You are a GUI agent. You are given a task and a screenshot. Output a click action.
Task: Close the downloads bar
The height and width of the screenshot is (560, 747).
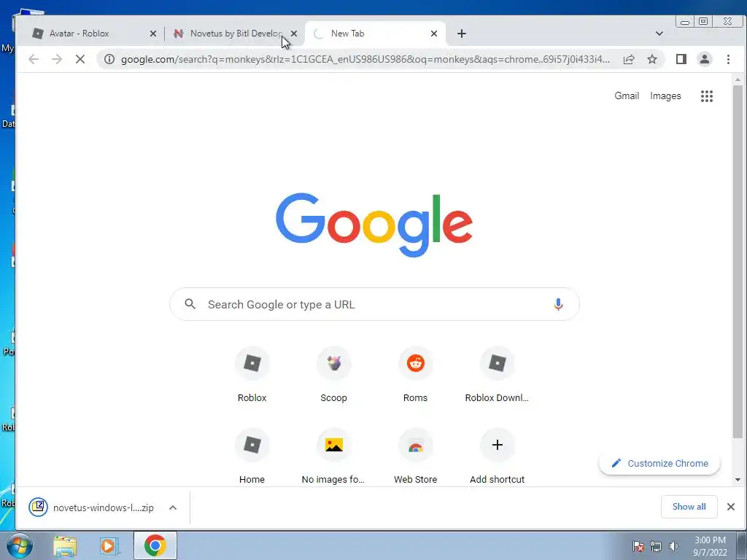click(731, 507)
